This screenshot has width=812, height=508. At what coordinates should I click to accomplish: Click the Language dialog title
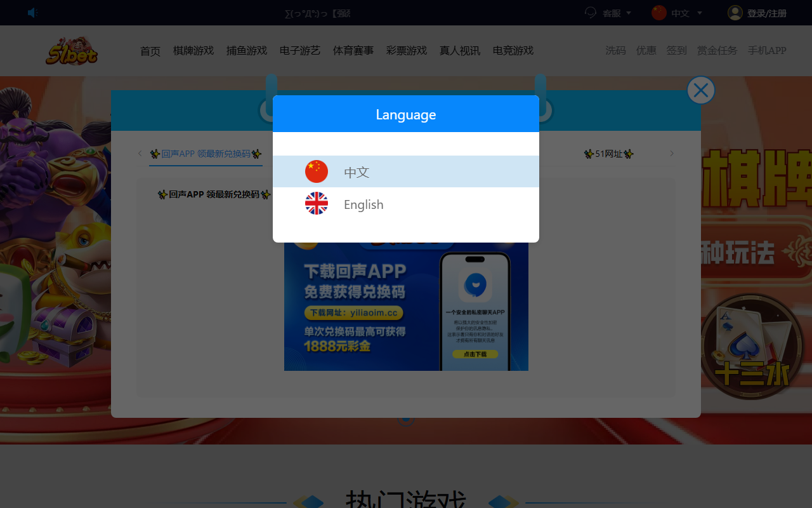click(x=406, y=114)
